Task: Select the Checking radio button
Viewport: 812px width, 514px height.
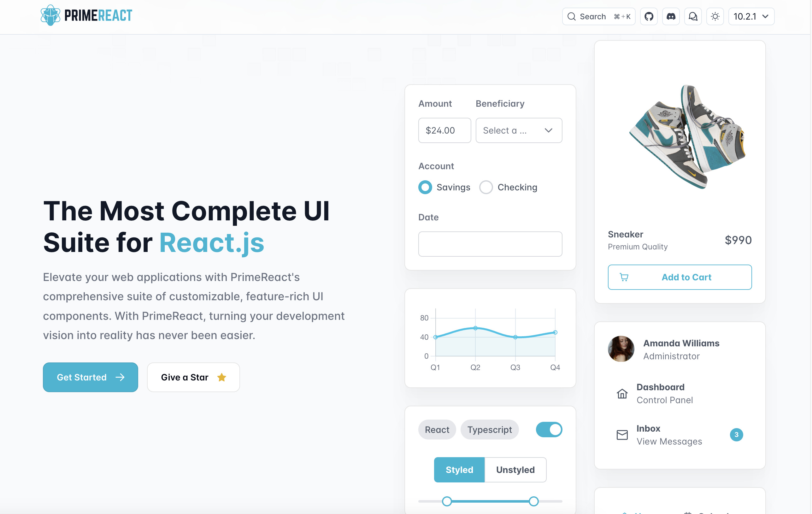Action: 486,187
